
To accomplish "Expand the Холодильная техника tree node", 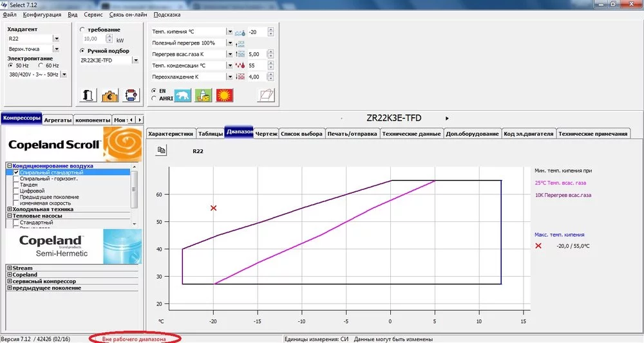I will (10, 209).
